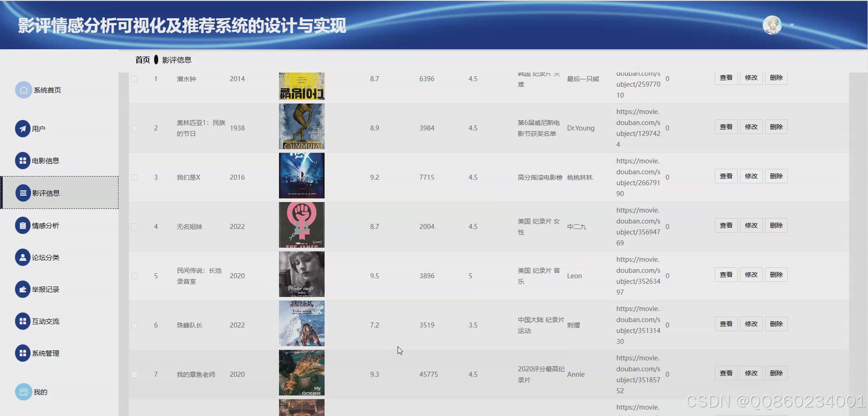Tick checkbox for row 奥林匹亚1
The width and height of the screenshot is (868, 416).
pos(134,128)
